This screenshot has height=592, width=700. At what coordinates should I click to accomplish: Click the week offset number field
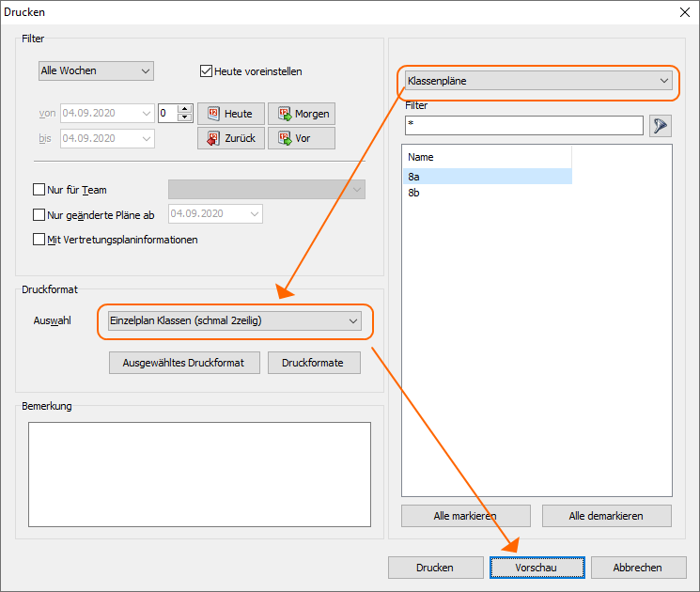coord(168,114)
